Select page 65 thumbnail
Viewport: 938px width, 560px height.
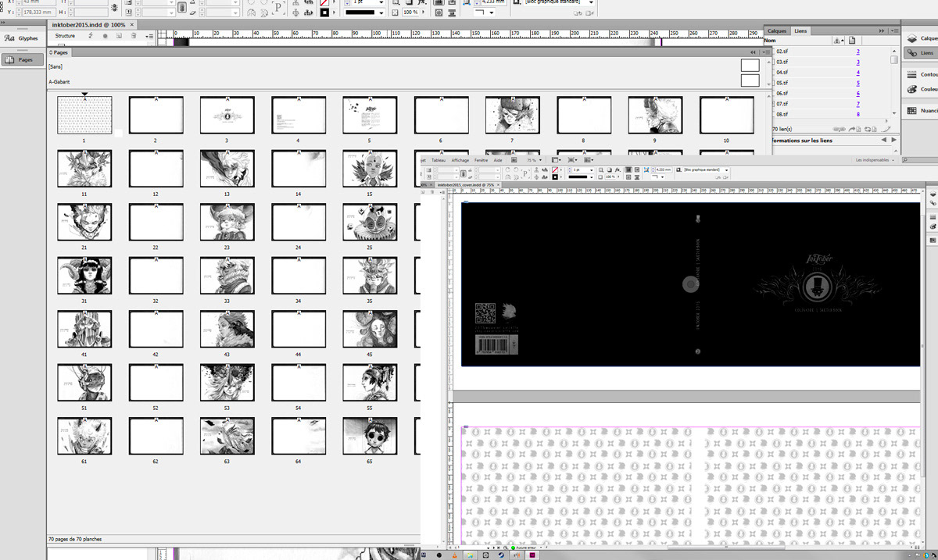[x=370, y=436]
